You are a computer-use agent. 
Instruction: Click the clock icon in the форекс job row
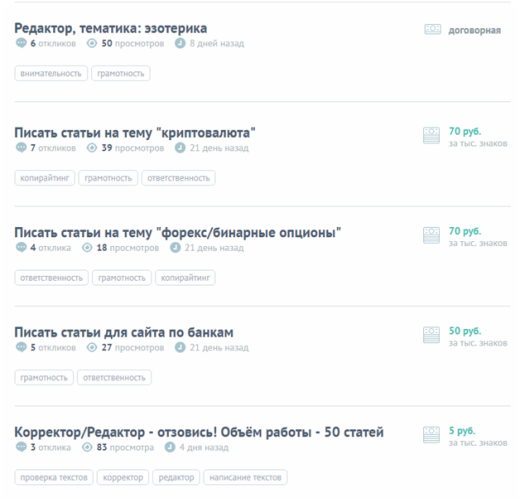point(175,248)
